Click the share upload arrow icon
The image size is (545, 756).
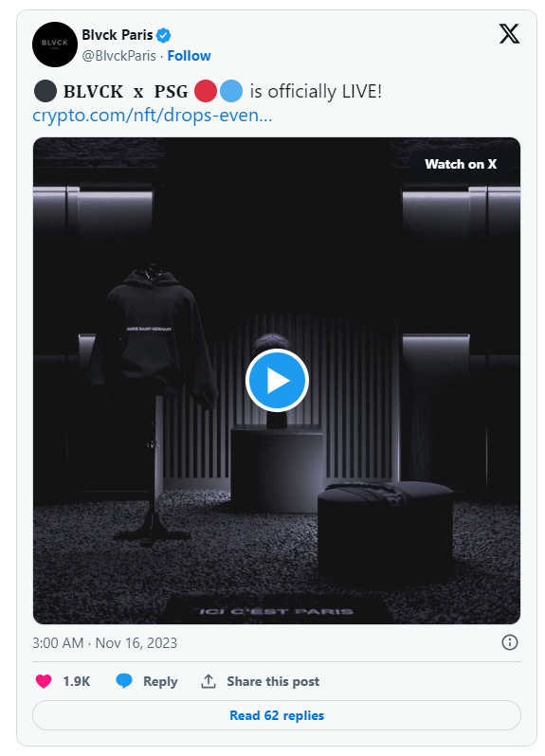tap(208, 681)
